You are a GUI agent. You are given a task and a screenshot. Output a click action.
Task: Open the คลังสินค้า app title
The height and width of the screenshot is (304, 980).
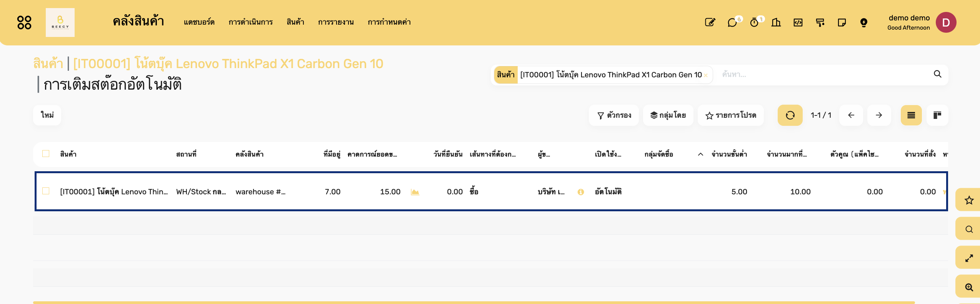point(138,22)
